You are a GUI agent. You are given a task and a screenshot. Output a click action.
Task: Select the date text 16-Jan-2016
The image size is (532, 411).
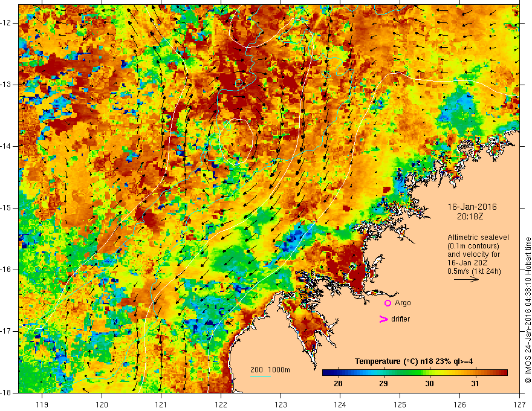472,207
